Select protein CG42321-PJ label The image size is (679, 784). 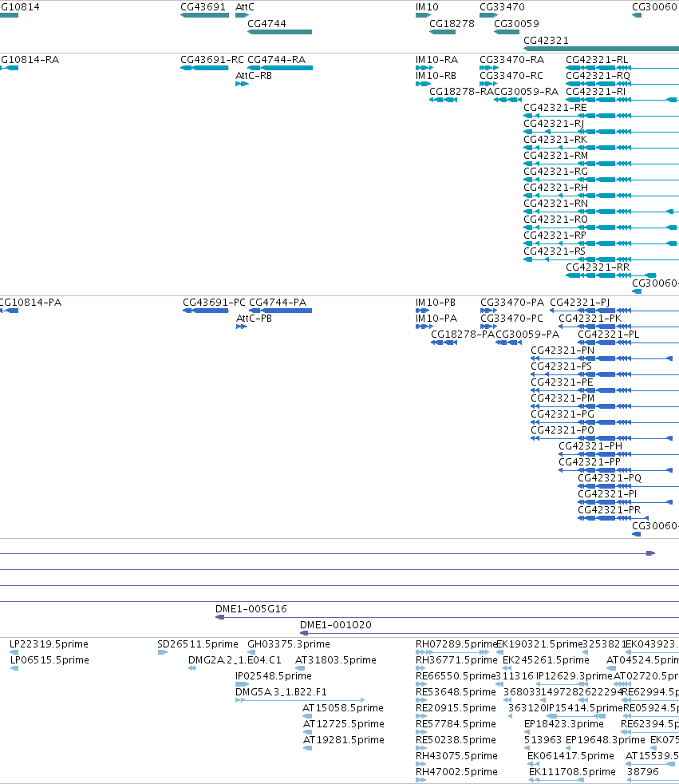(x=579, y=303)
